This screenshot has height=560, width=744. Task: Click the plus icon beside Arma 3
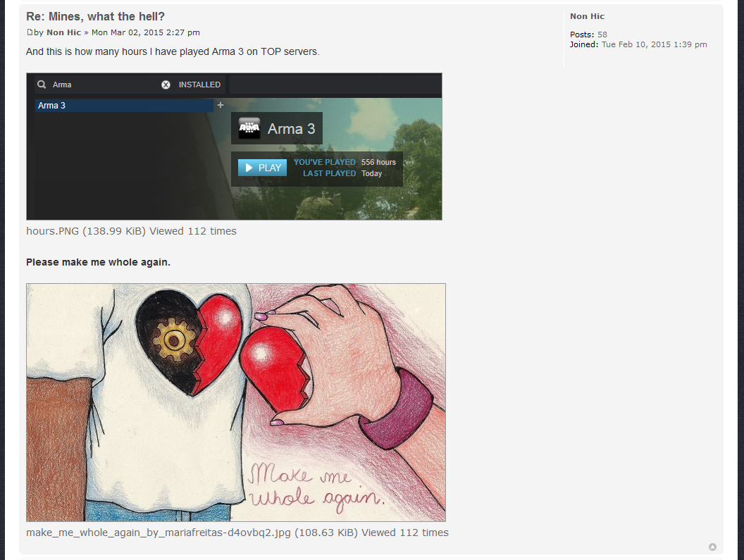(x=220, y=105)
